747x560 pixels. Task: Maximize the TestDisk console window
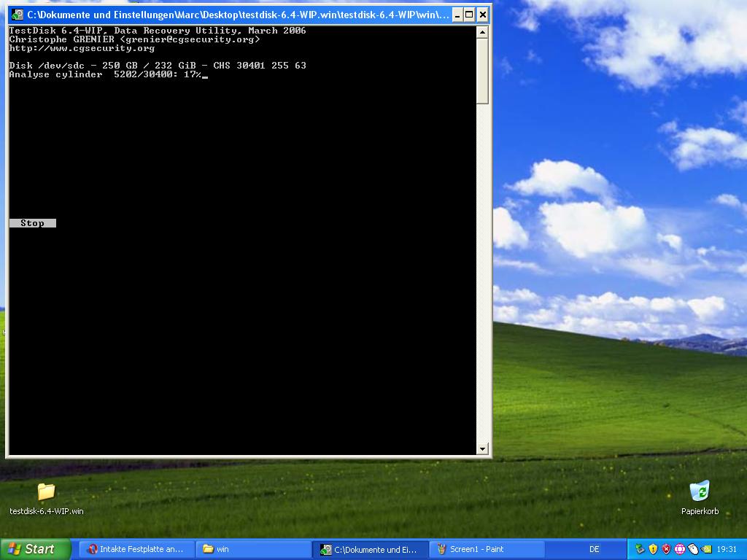[x=469, y=15]
